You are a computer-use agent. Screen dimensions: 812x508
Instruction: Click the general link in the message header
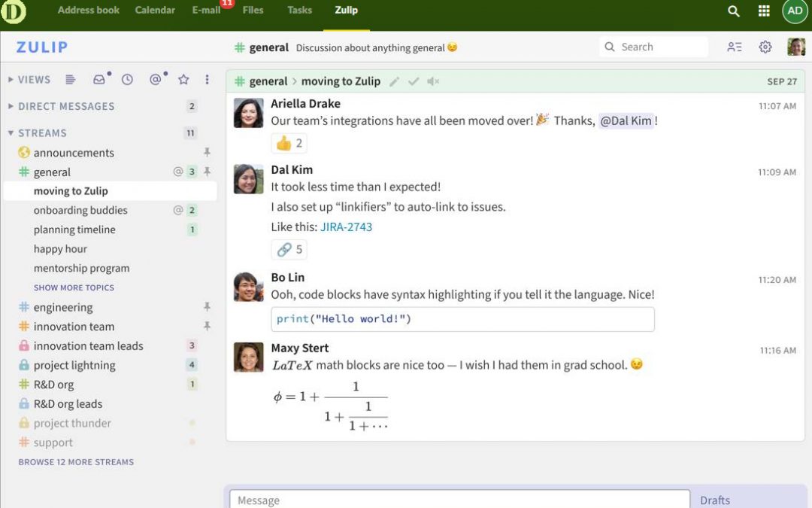[268, 81]
